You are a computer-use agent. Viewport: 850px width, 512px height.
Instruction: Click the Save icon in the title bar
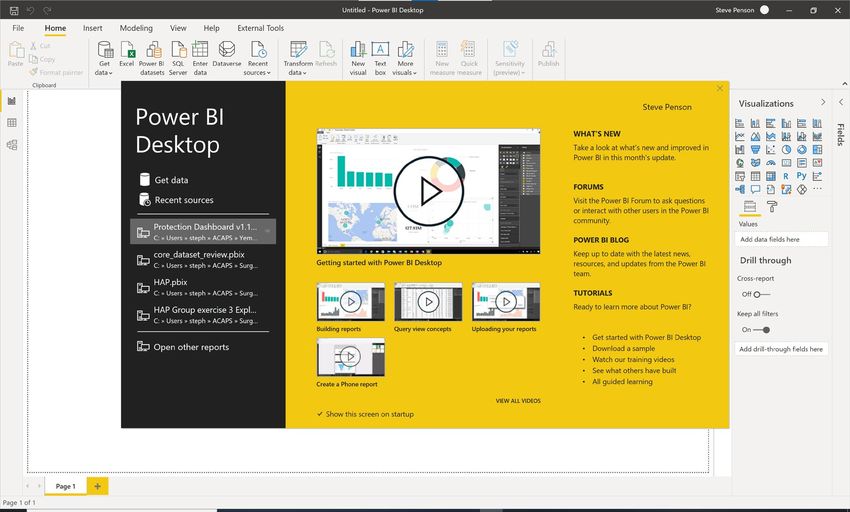coord(14,10)
